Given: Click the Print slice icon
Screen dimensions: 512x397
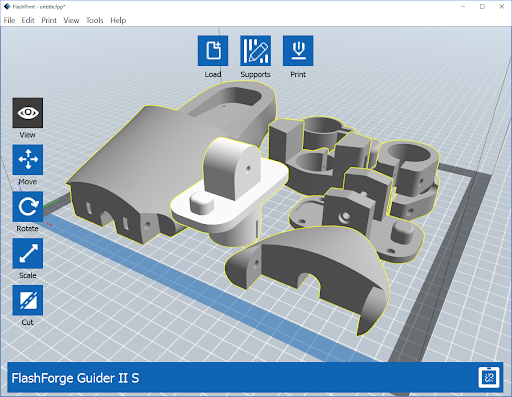Looking at the screenshot, I should tap(298, 51).
